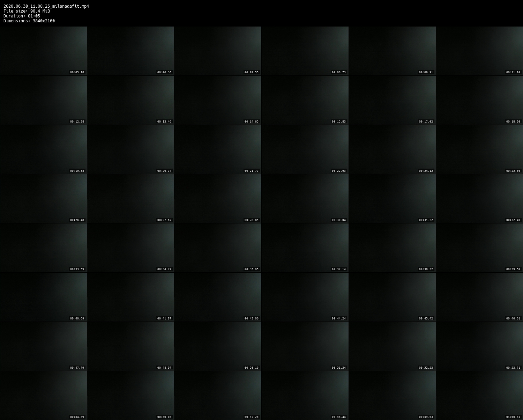Click the file name 2020.06.30_11.08.25_milanaaafit.mp4

pos(46,6)
